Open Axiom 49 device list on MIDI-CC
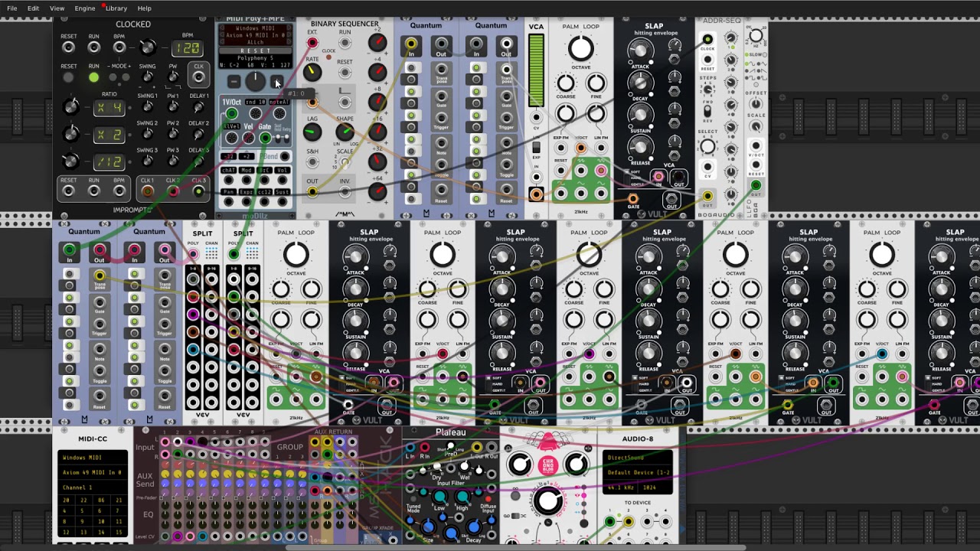Screen dimensions: 980x551 click(93, 472)
